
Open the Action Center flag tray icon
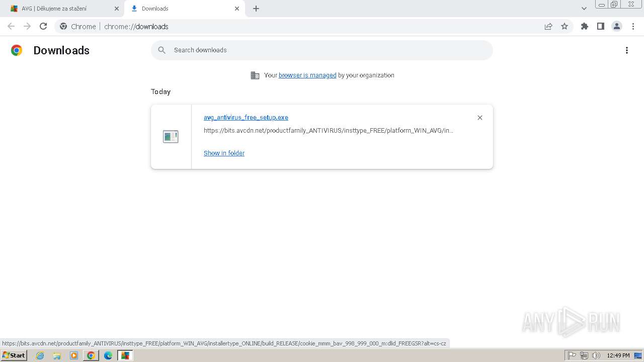coord(572,355)
